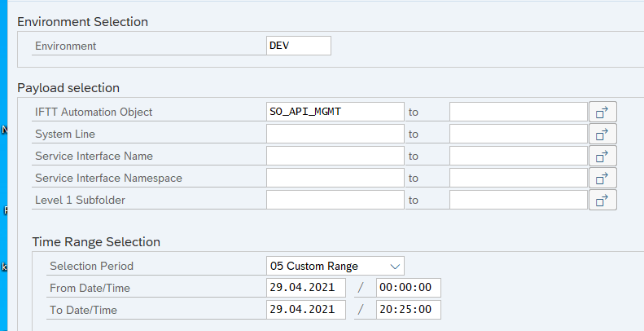Expand the Selection Period dropdown
644x331 pixels.
pyautogui.click(x=395, y=266)
